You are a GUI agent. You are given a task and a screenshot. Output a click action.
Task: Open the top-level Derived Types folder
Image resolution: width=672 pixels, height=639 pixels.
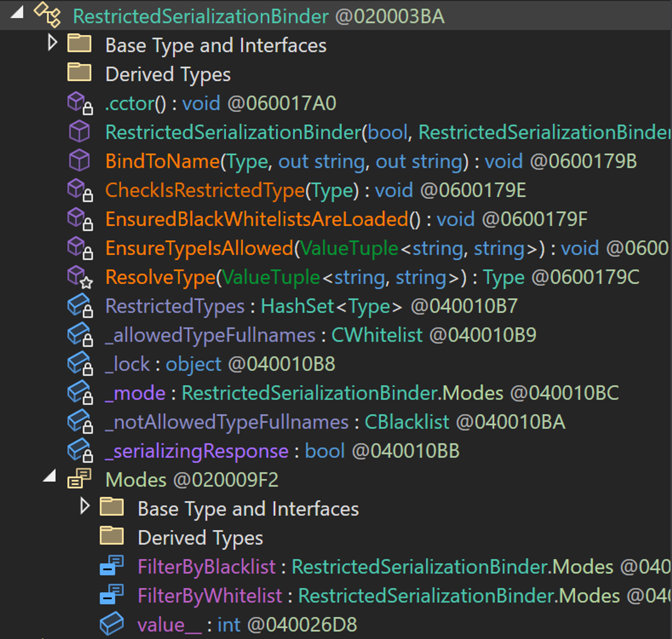[x=167, y=74]
